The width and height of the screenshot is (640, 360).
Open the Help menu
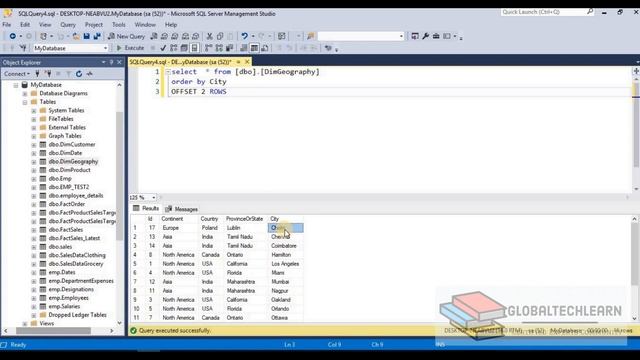(x=171, y=25)
